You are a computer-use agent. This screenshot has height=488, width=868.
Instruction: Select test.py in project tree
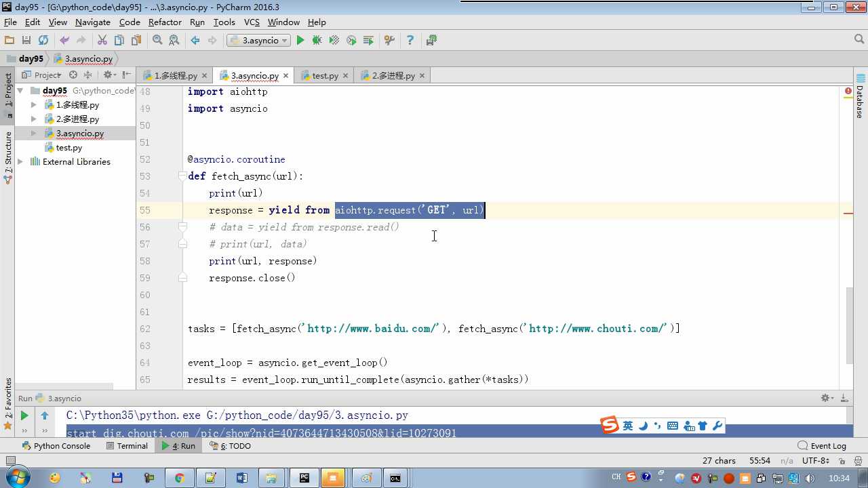(x=68, y=148)
